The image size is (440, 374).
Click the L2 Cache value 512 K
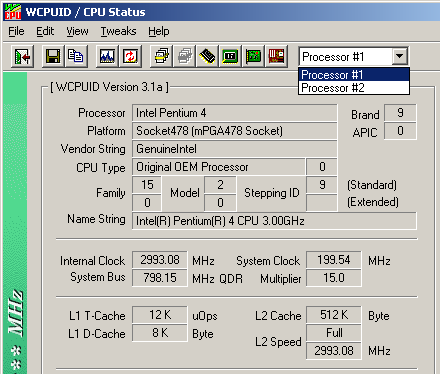pos(334,315)
